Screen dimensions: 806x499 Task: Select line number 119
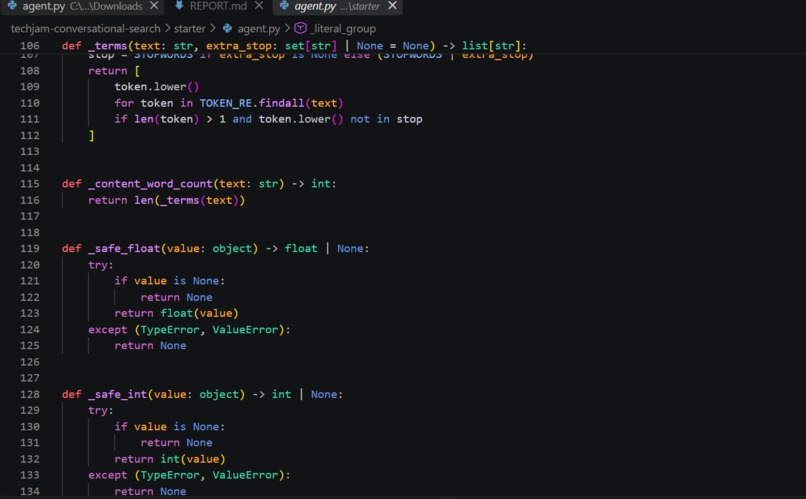point(30,249)
